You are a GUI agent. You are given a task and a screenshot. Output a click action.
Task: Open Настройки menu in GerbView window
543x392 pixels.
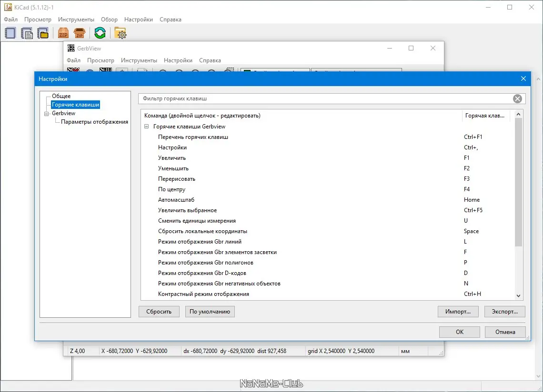pos(178,60)
